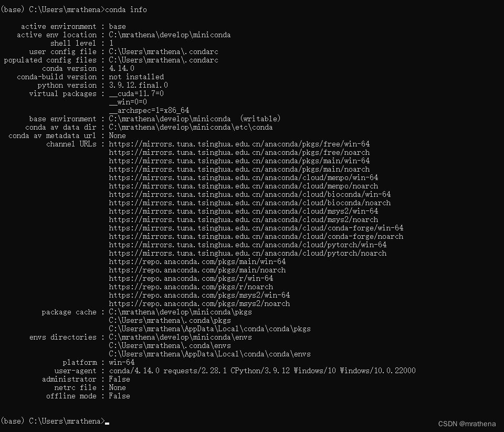Open the tsinghua pkgs/main/noarch channel URL
Screen dimensions: 504x432
(239, 169)
